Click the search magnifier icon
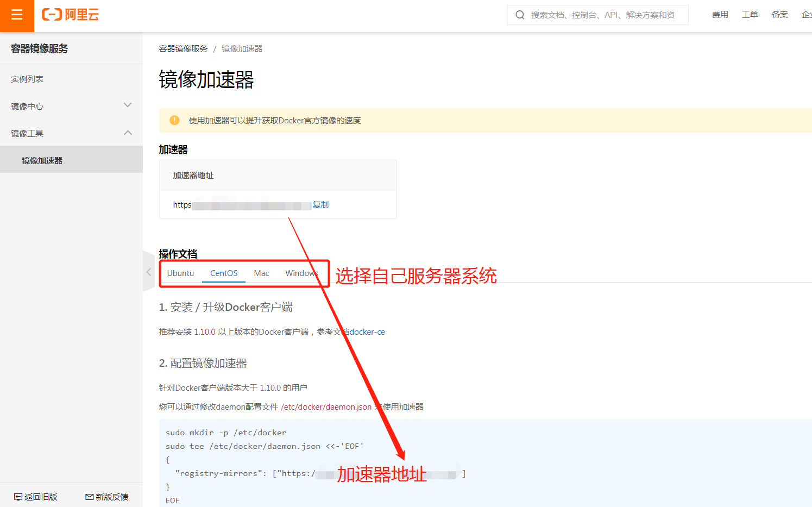Image resolution: width=812 pixels, height=507 pixels. click(x=520, y=15)
